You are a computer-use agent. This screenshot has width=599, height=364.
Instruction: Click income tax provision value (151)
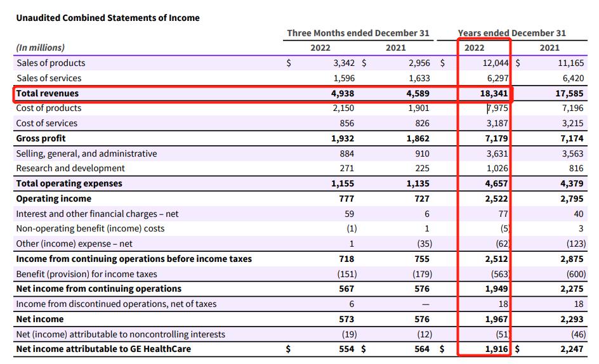click(x=347, y=274)
